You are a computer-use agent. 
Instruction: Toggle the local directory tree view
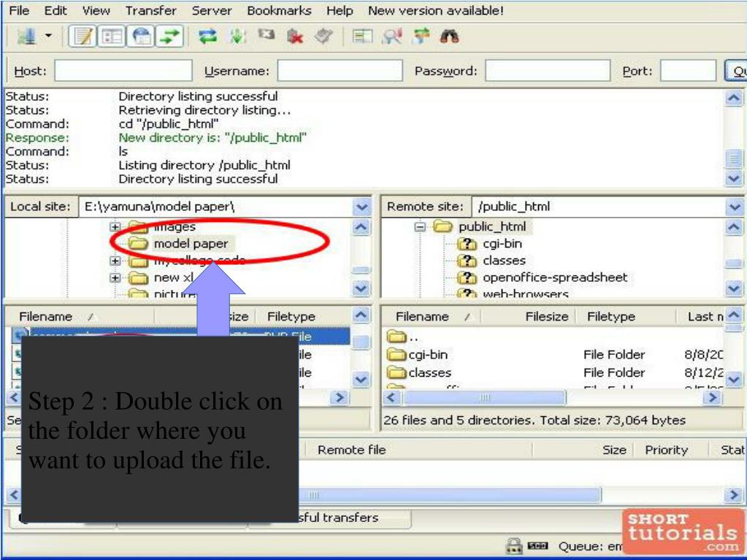[112, 37]
